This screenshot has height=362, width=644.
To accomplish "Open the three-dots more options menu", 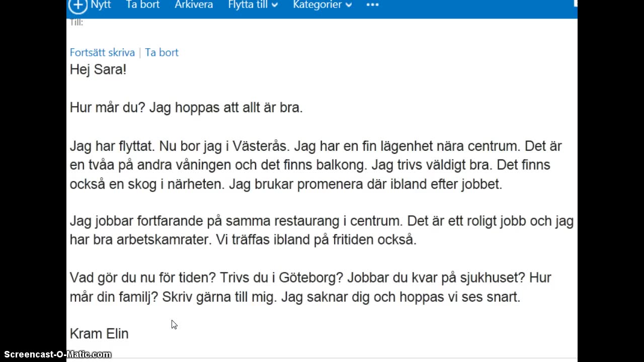I will 372,5.
